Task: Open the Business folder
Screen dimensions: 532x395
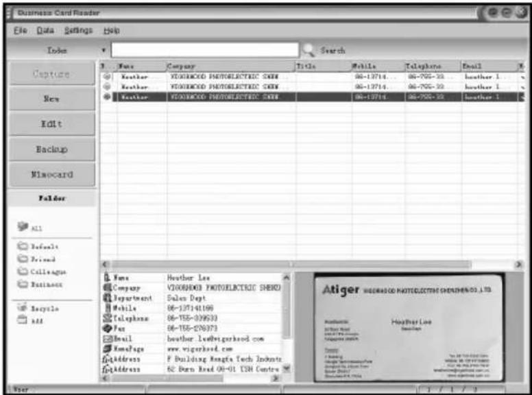Action: click(x=40, y=284)
